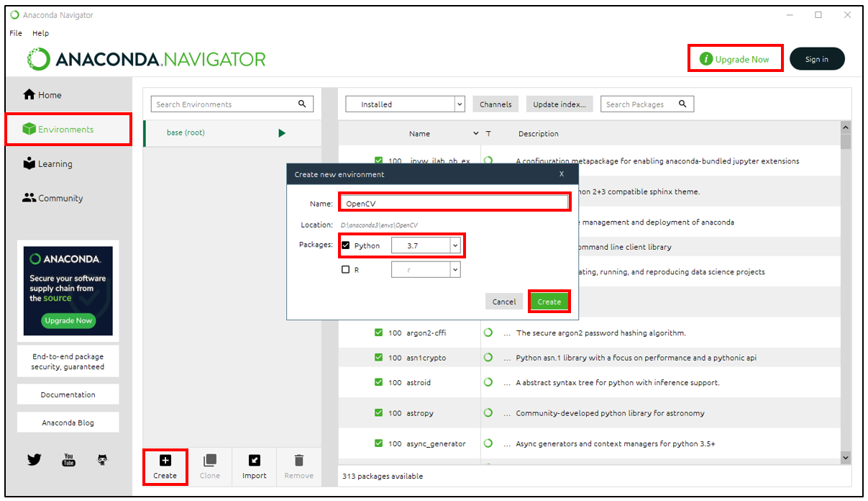
Task: Click the status circle for async_generator
Action: [x=488, y=443]
